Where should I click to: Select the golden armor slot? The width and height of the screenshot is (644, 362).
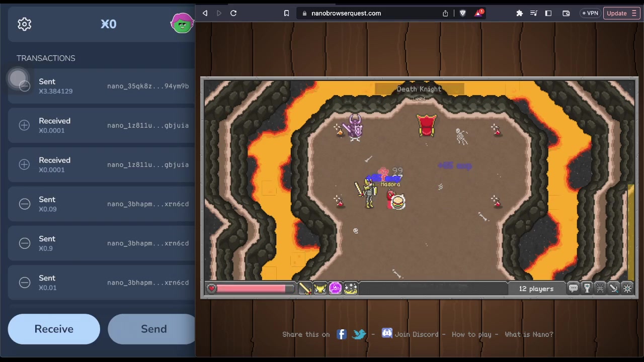point(320,288)
